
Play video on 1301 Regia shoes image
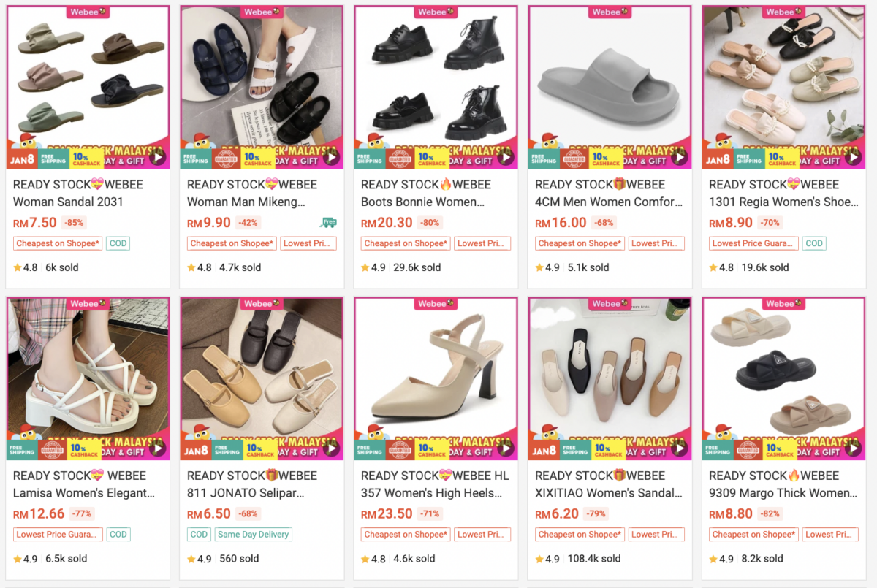[853, 157]
